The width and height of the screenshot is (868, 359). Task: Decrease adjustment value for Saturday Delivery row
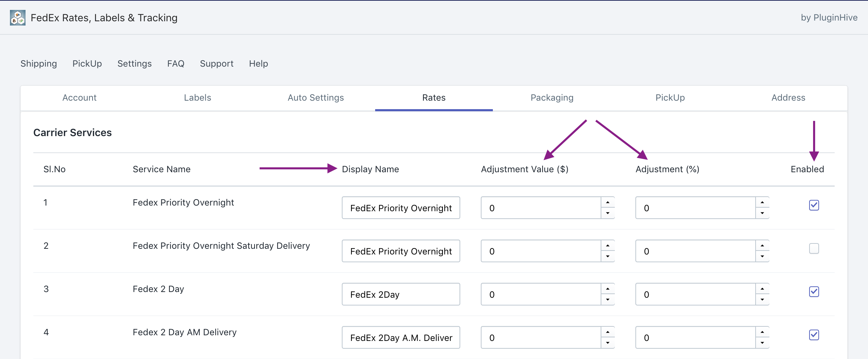pos(608,257)
